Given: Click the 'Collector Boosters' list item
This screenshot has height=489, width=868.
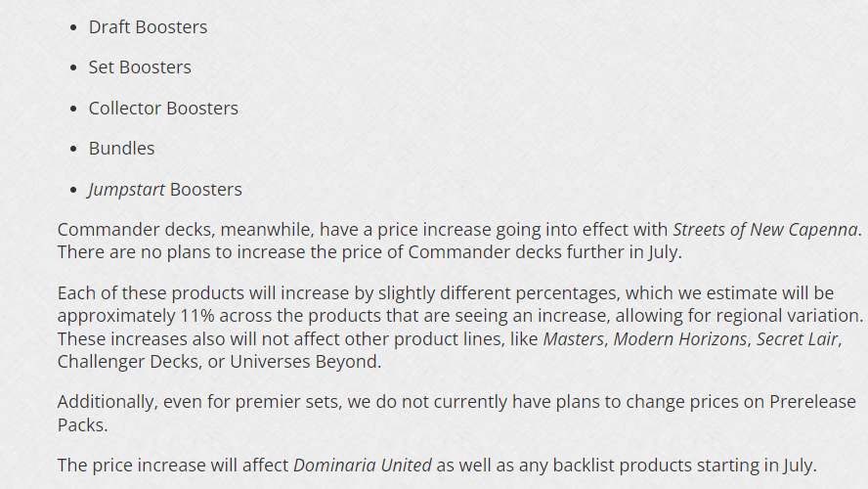Looking at the screenshot, I should tap(163, 109).
